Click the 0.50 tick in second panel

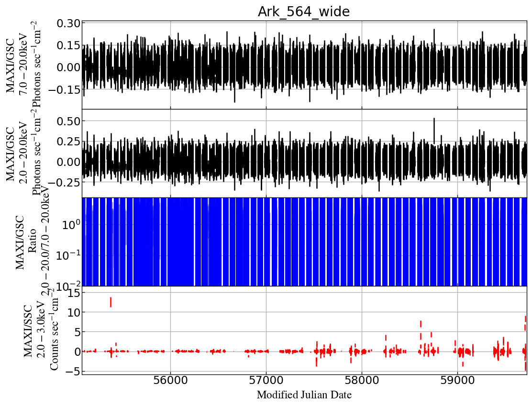pyautogui.click(x=68, y=121)
